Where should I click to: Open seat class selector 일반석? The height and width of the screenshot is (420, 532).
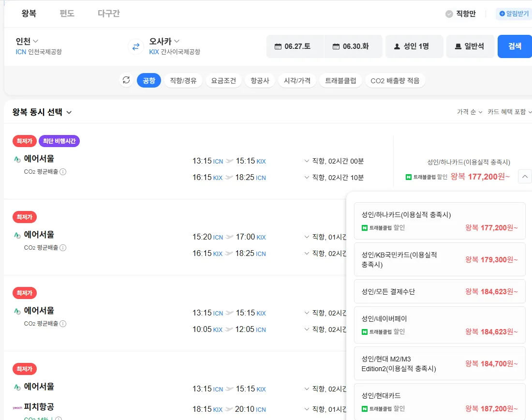470,46
